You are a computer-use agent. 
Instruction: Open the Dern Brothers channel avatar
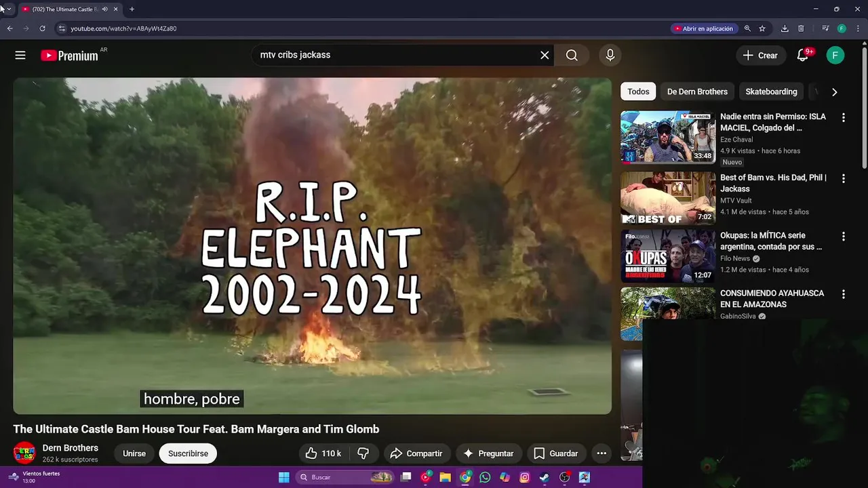24,453
